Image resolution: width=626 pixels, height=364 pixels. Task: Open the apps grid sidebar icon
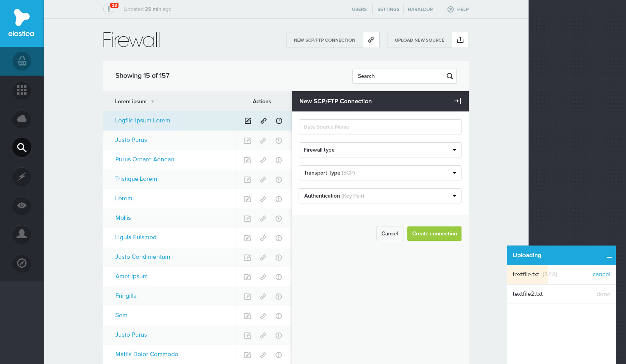click(x=22, y=90)
